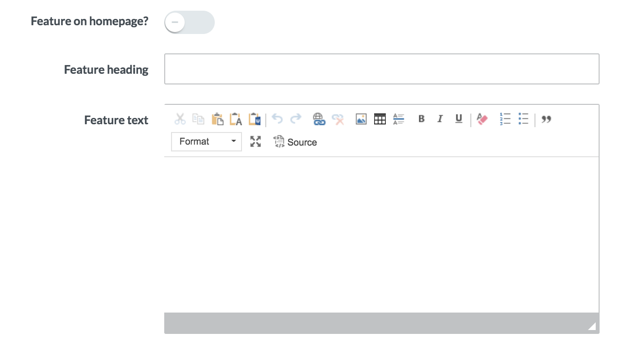
Task: Toggle underline formatting
Action: [459, 119]
